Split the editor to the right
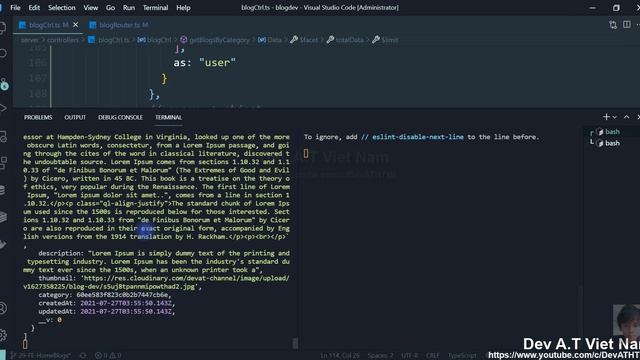The width and height of the screenshot is (640, 360). (627, 25)
